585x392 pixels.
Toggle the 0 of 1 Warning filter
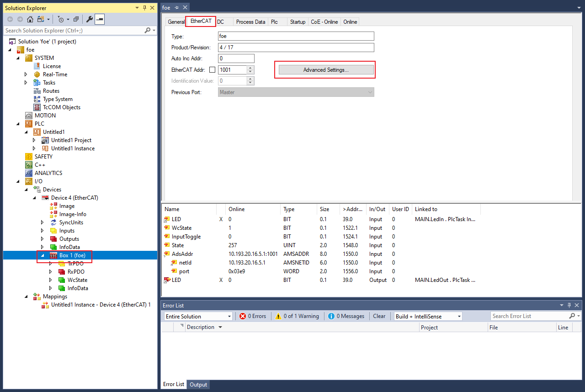click(297, 316)
